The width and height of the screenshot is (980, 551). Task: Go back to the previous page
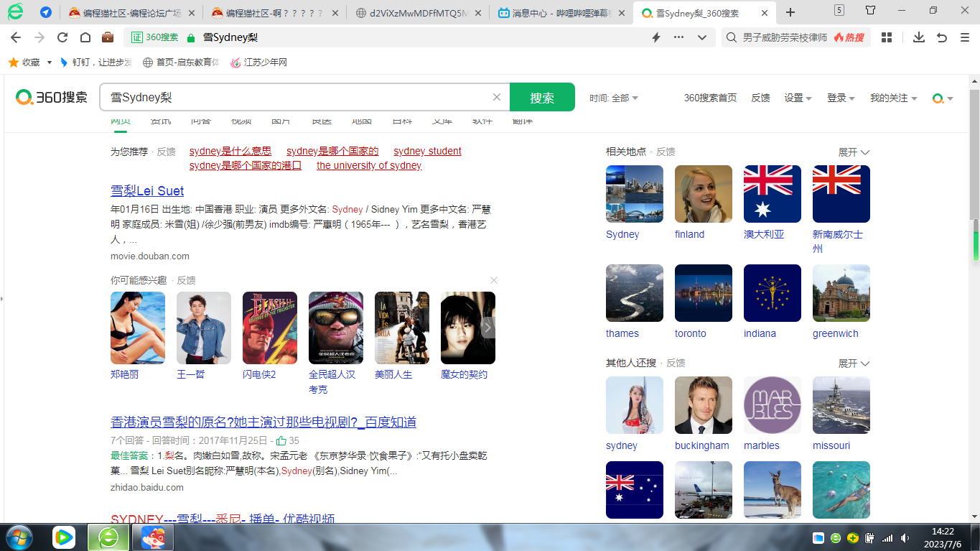pyautogui.click(x=16, y=37)
